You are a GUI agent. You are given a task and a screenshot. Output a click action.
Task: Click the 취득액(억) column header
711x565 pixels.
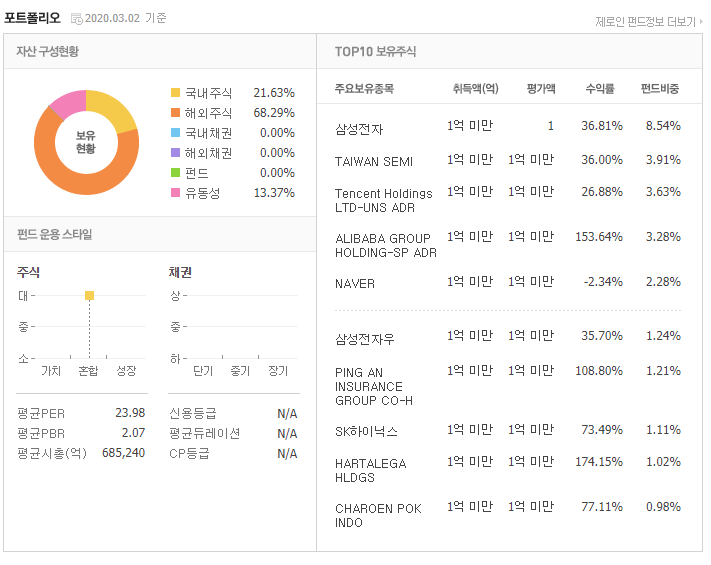coord(476,88)
